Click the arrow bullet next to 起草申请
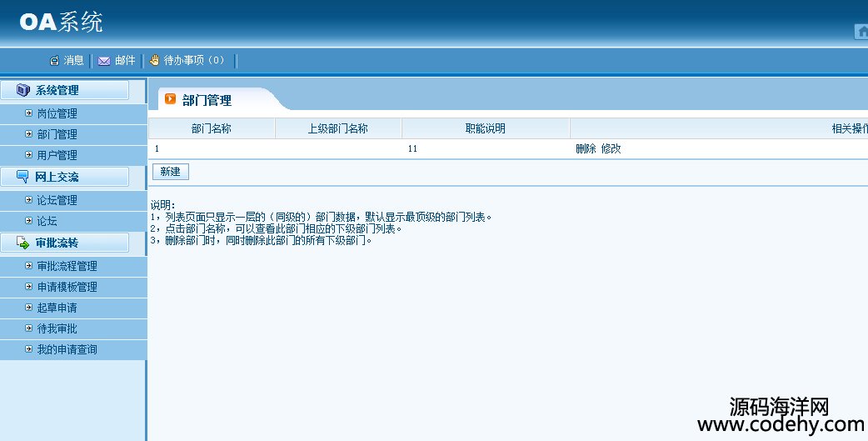Screen dimensions: 868x441 (29, 307)
